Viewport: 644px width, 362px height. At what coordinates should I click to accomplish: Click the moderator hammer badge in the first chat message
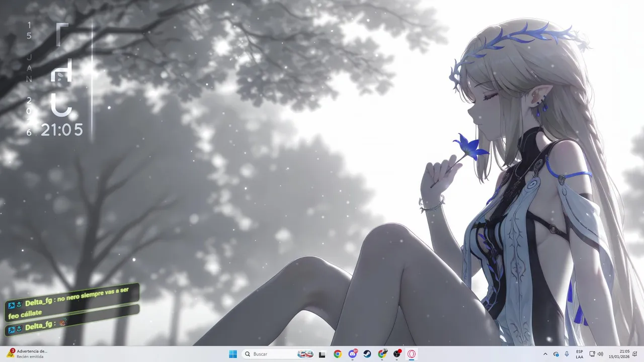[12, 305]
